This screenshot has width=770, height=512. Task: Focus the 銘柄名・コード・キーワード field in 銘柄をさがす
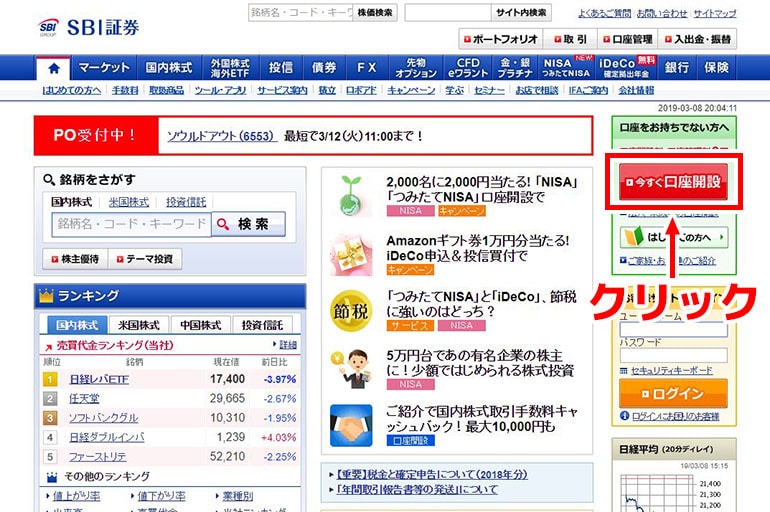click(132, 224)
